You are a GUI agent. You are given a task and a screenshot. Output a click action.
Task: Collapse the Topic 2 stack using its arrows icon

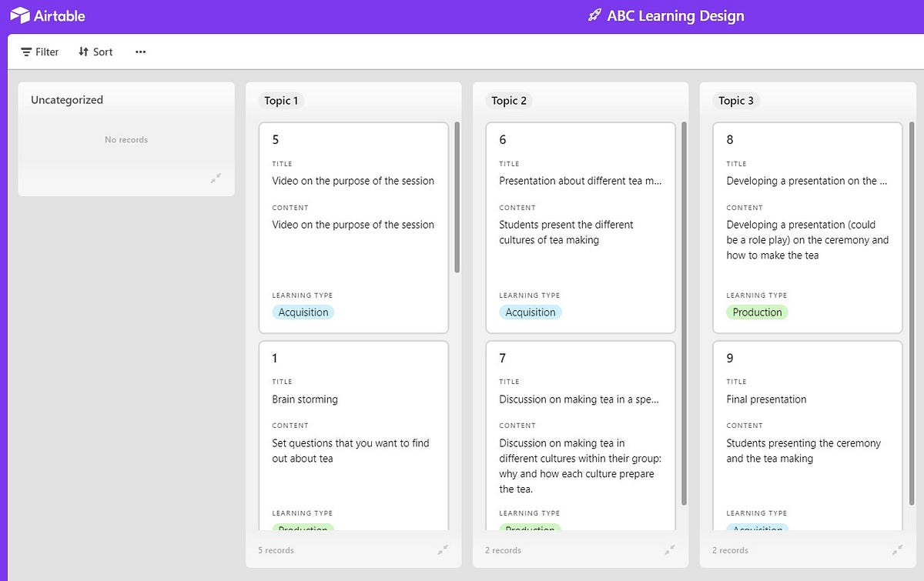670,549
